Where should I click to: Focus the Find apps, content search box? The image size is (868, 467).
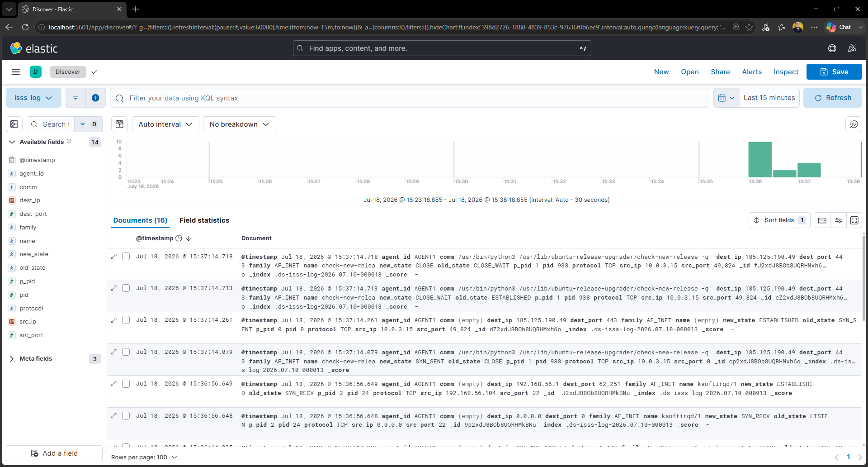[x=442, y=48]
